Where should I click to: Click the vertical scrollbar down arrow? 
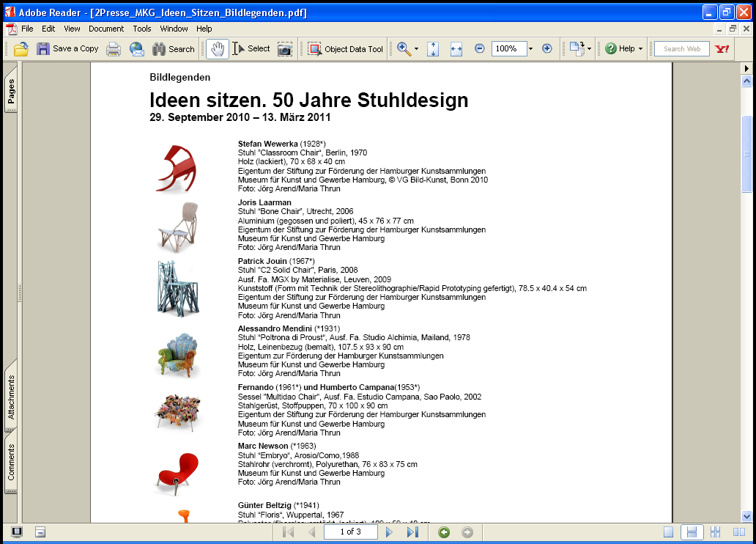pos(746,516)
